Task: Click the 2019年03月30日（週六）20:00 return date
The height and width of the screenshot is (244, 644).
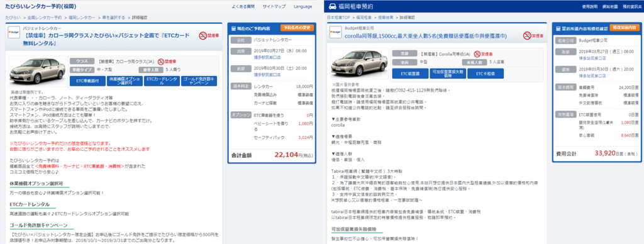Action: tap(606, 69)
